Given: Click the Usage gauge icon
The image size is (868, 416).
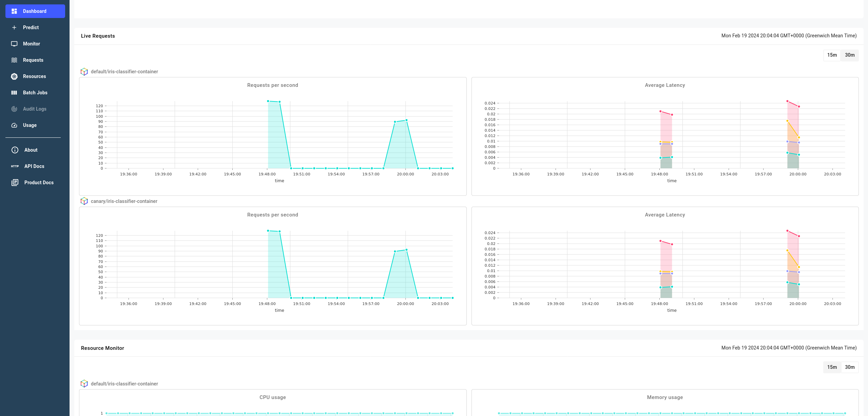Looking at the screenshot, I should click(x=14, y=125).
